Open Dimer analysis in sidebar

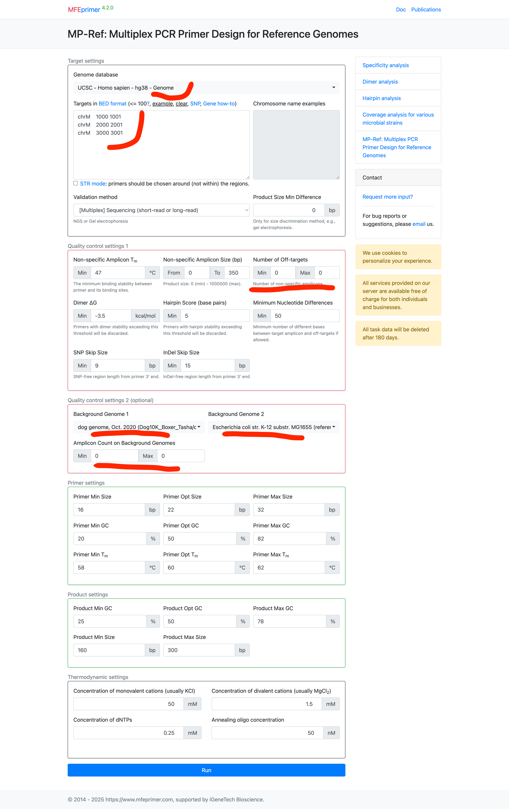(380, 82)
